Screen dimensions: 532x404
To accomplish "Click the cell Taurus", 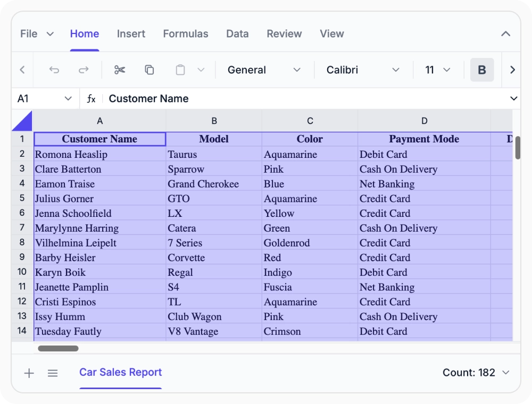I will coord(214,154).
